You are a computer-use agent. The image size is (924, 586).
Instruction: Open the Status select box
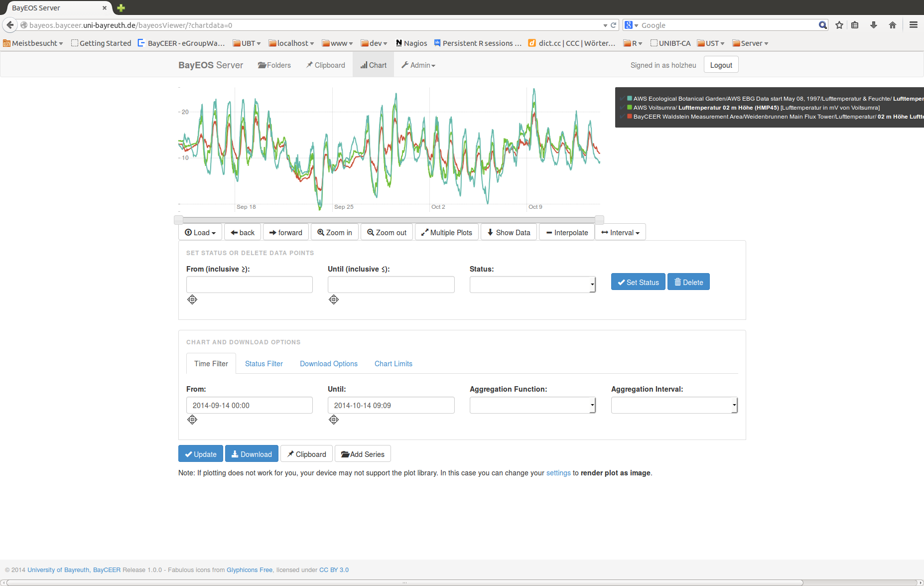tap(532, 285)
